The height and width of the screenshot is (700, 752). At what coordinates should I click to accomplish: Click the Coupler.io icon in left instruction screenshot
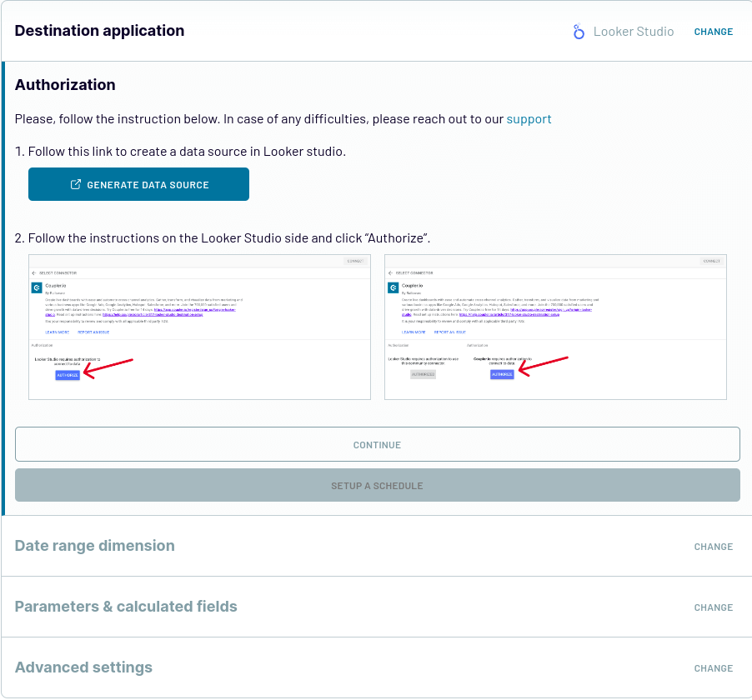[x=37, y=287]
